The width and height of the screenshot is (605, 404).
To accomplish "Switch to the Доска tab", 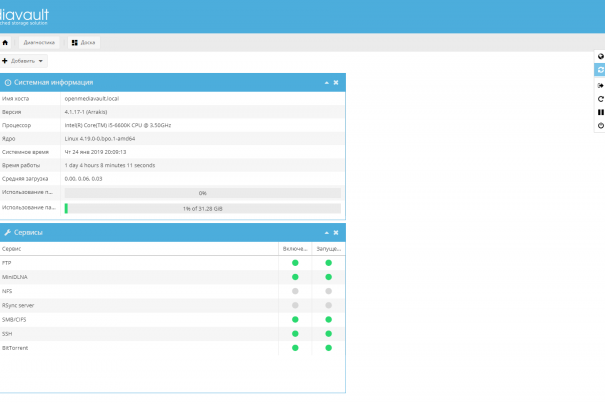I will tap(83, 43).
